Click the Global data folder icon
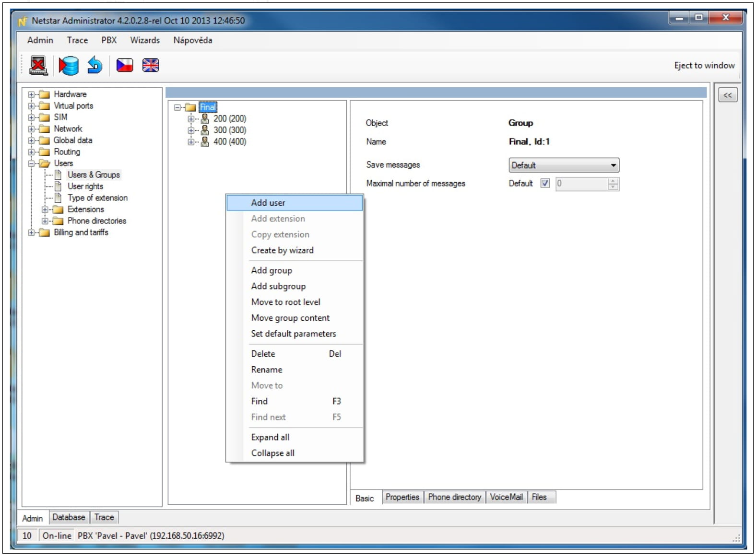This screenshot has height=557, width=756. (x=45, y=140)
